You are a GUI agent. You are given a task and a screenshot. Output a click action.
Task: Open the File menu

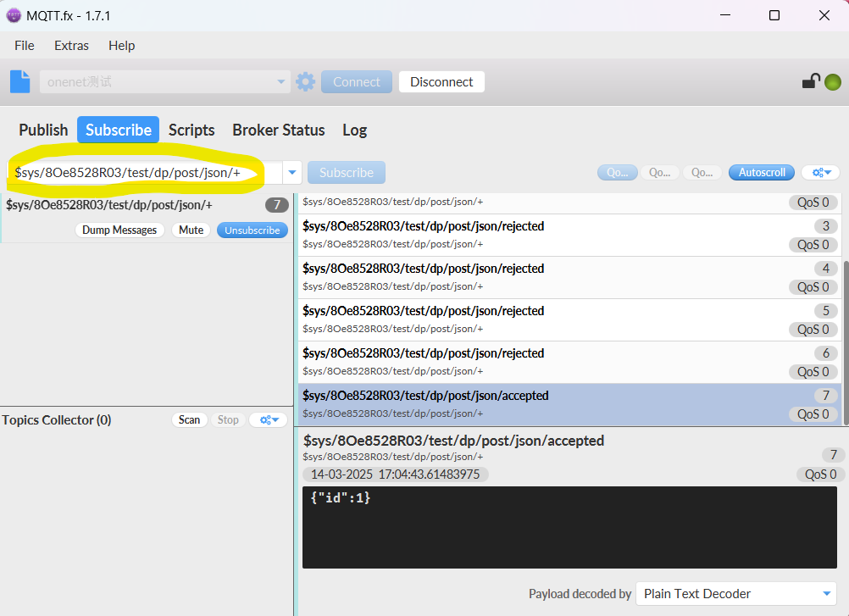[x=25, y=46]
